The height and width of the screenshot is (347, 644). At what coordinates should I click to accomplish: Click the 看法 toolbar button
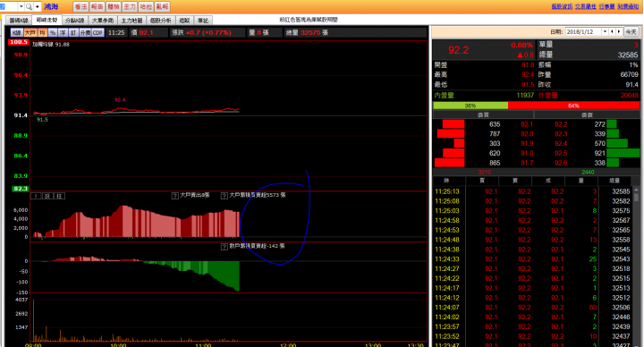click(x=80, y=6)
